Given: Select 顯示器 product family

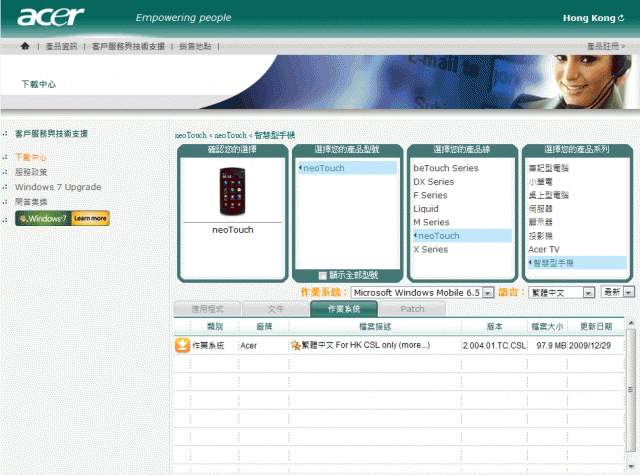Looking at the screenshot, I should coord(540,222).
